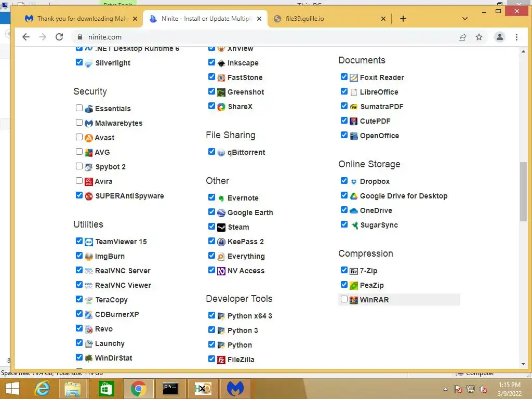This screenshot has width=532, height=399.
Task: Click the WinRAR icon
Action: [x=353, y=300]
